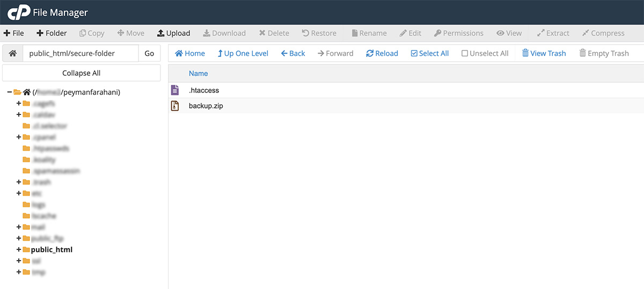The width and height of the screenshot is (644, 289).
Task: Collapse the root home directory tree
Action: click(10, 92)
